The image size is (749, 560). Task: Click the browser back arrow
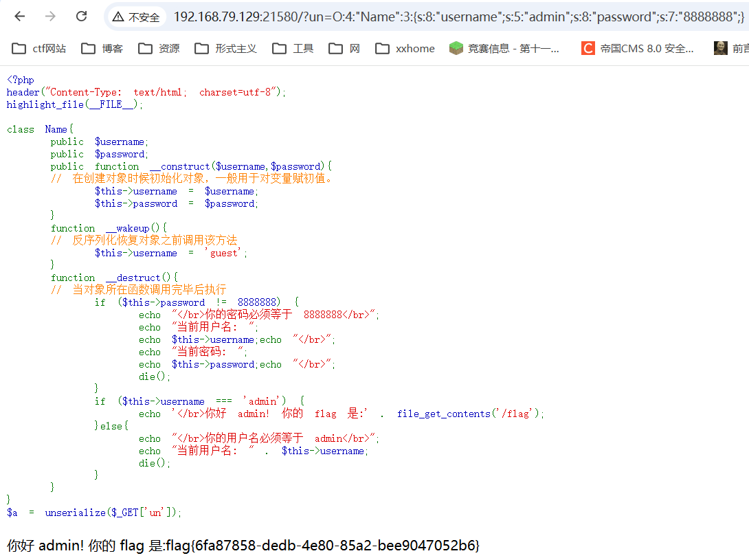(20, 16)
